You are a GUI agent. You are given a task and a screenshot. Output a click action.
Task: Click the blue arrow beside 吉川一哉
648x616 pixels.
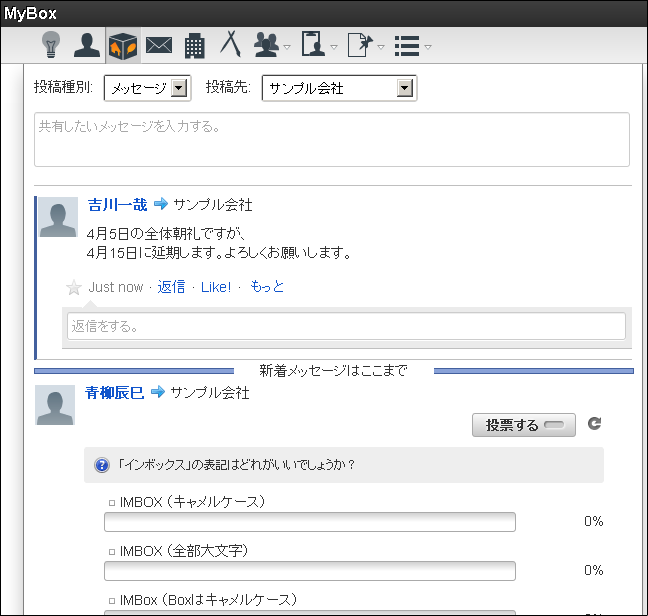tap(161, 203)
